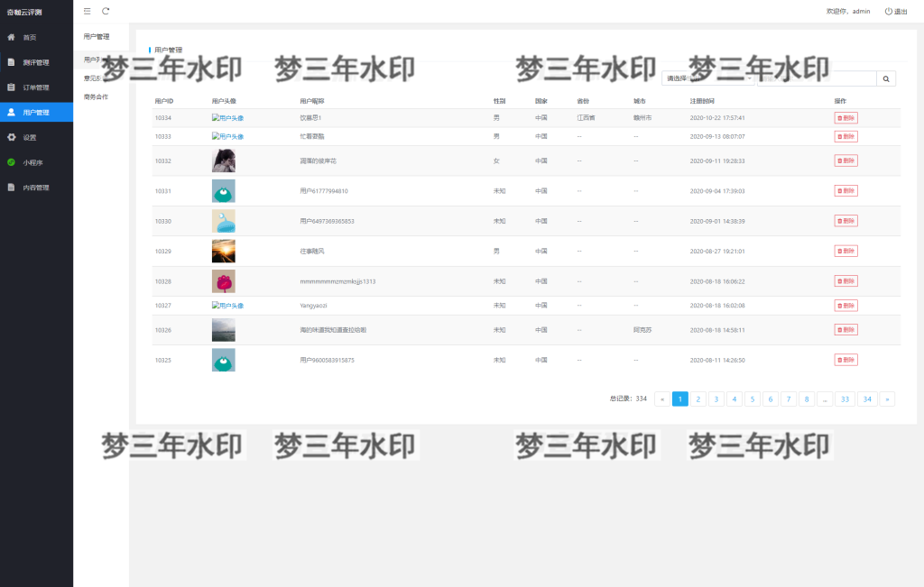Click the teal avatar of user 10325
This screenshot has width=924, height=587.
[x=224, y=360]
